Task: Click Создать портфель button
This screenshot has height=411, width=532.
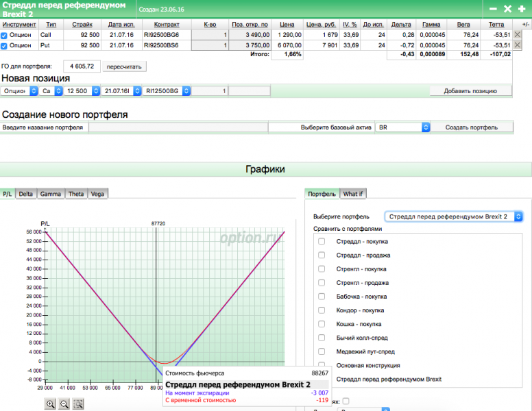Action: pyautogui.click(x=472, y=127)
